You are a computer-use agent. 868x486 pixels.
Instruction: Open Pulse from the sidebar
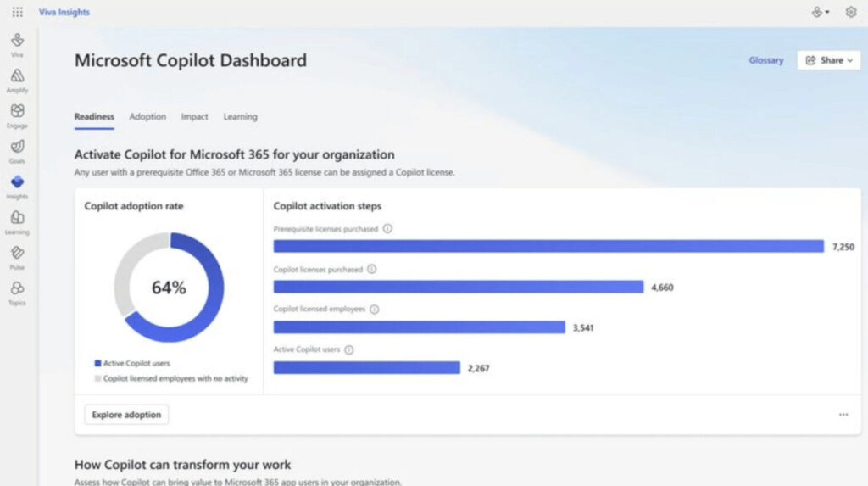point(17,258)
